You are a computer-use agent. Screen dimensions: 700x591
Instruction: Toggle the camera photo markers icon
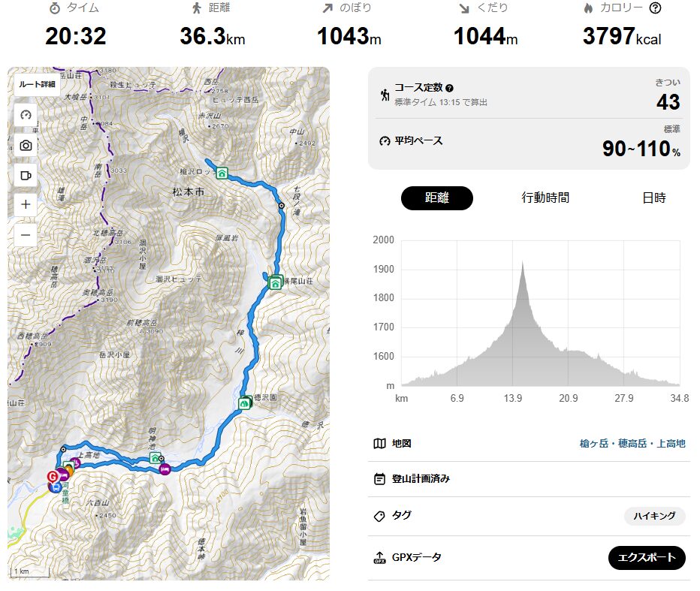[x=26, y=145]
